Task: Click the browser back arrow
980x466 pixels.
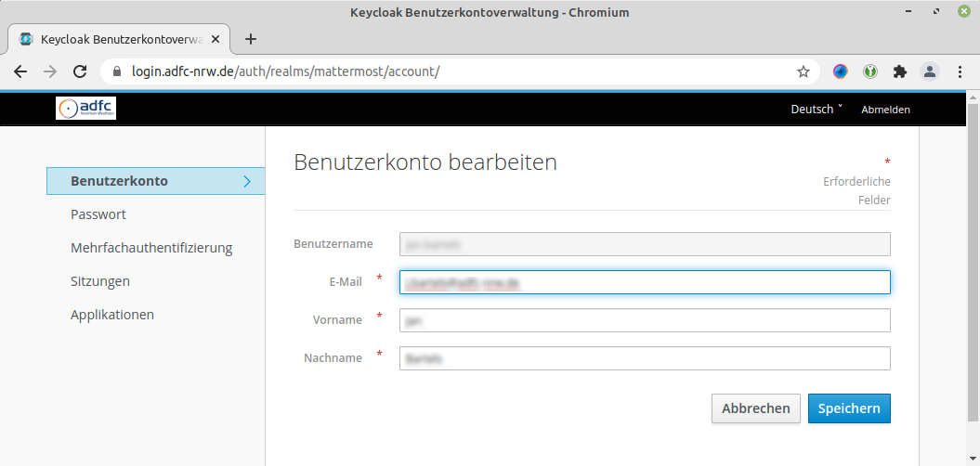Action: pyautogui.click(x=20, y=71)
